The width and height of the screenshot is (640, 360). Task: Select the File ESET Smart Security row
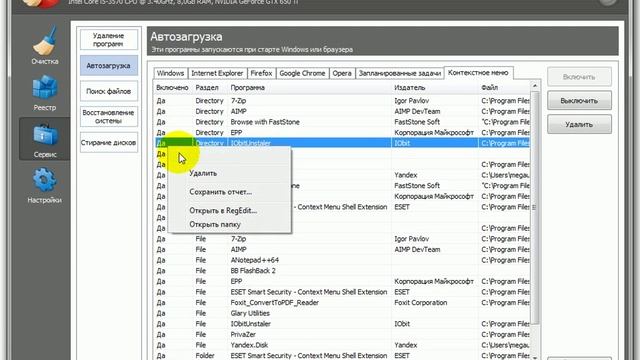(x=342, y=292)
